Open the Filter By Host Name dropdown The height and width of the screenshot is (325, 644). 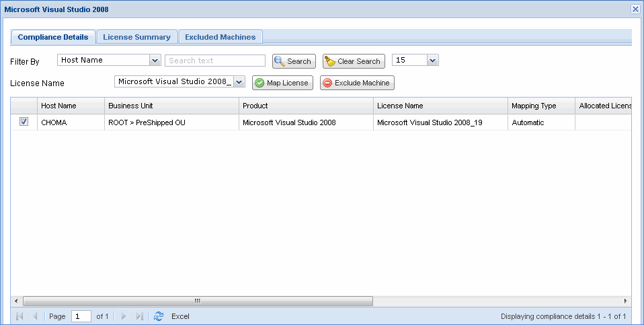tap(155, 61)
